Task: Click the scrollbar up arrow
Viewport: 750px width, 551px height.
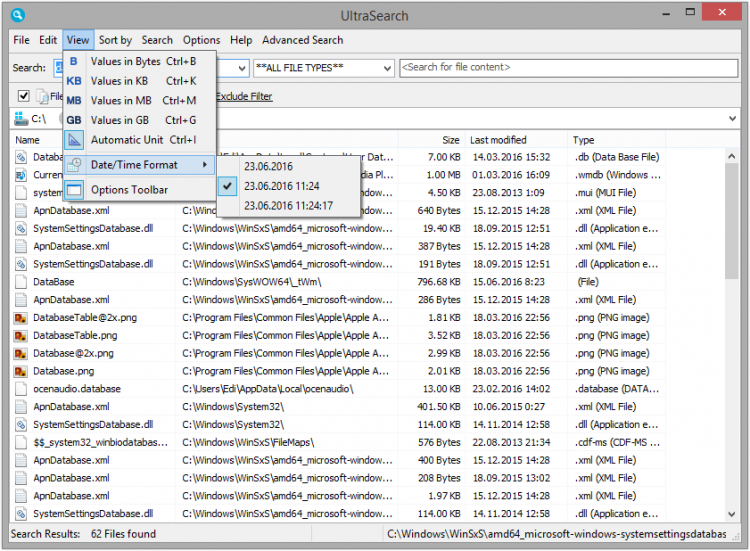Action: 731,156
